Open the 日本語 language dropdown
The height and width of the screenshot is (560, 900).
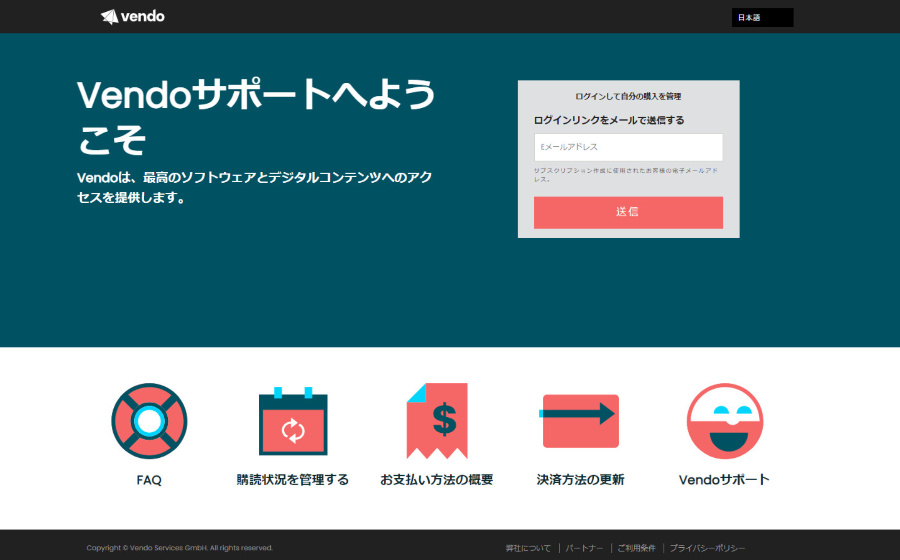coord(762,18)
